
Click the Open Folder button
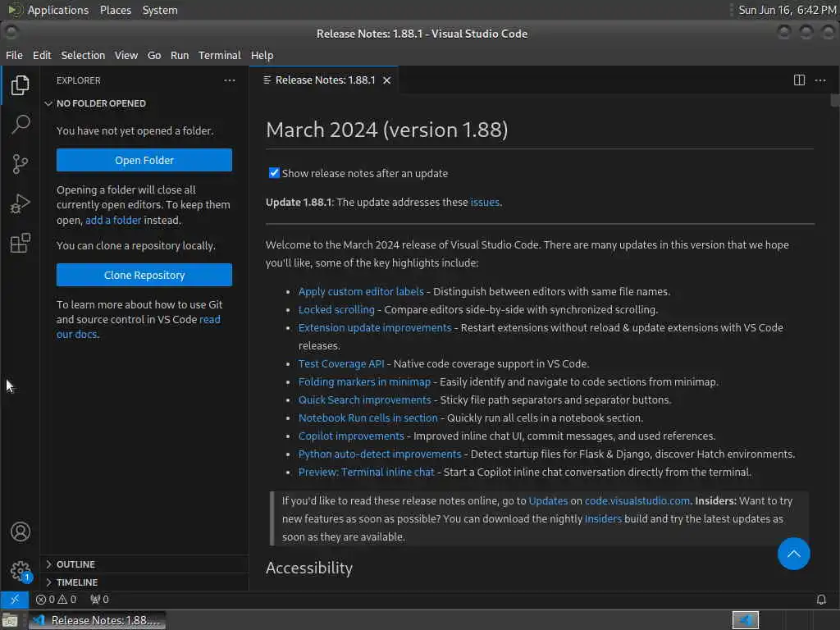coord(144,160)
